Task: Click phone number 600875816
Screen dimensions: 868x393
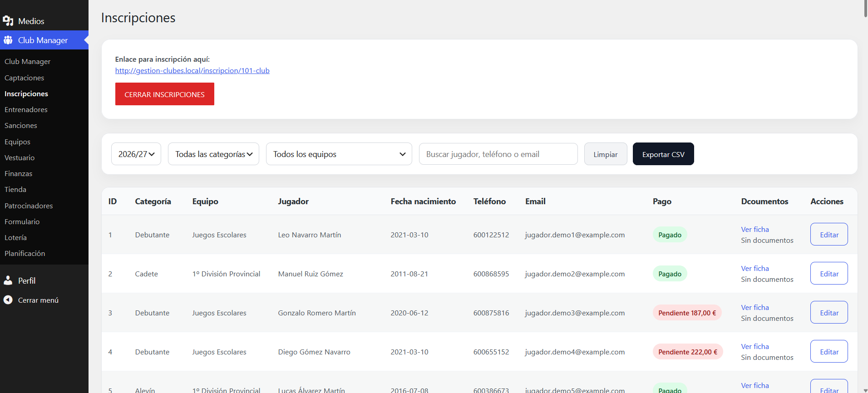Action: [491, 313]
